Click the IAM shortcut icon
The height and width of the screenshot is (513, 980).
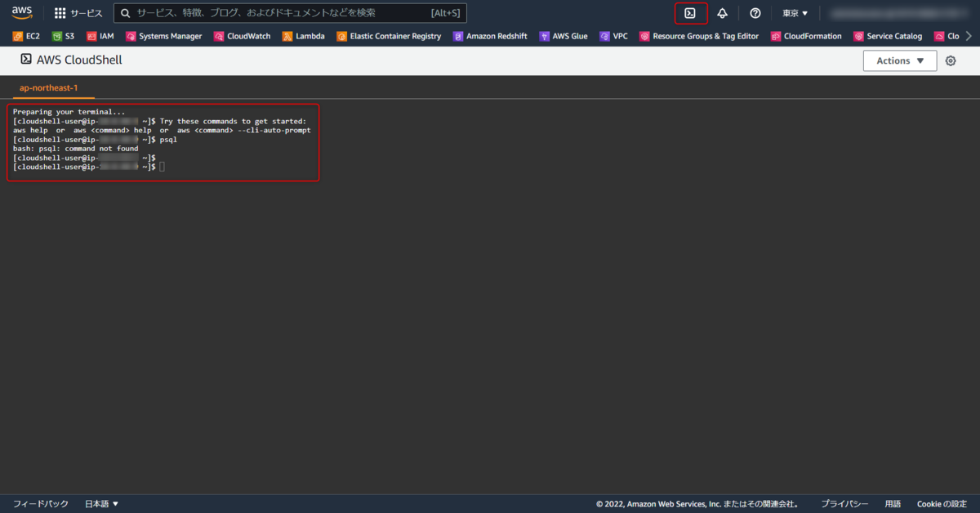coord(91,36)
